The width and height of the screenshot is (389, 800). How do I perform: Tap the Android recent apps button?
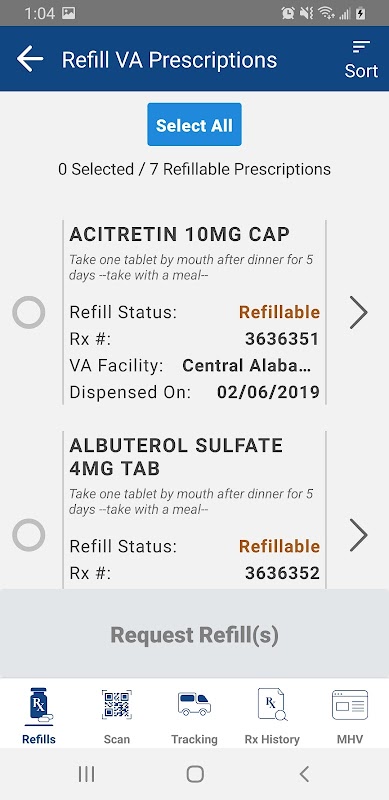pyautogui.click(x=86, y=774)
